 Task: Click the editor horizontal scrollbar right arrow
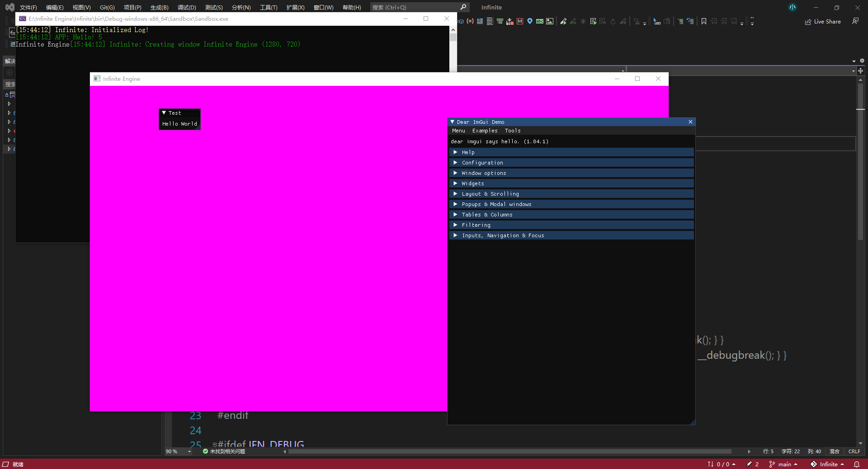[x=749, y=451]
